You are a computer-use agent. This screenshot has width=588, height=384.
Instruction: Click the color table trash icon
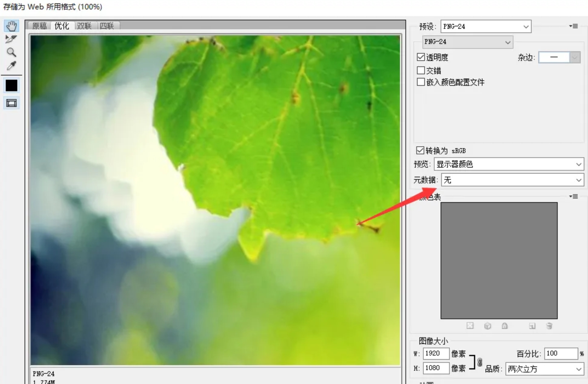point(549,326)
